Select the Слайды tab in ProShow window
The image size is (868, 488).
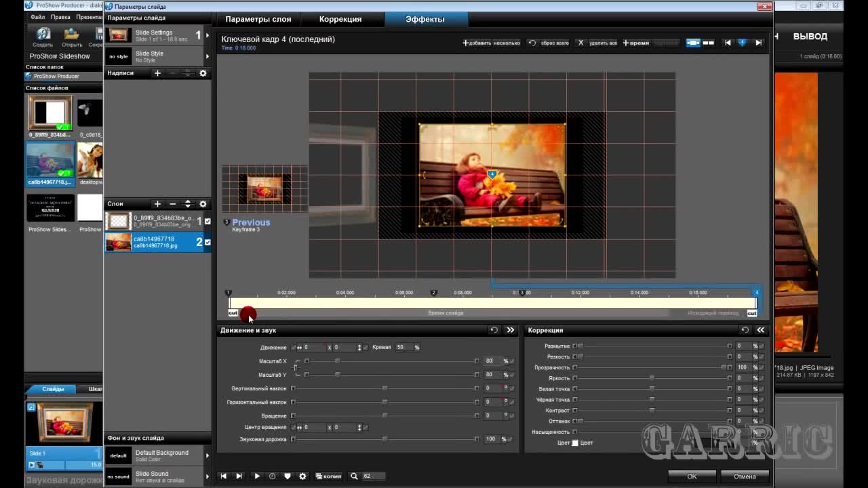[x=53, y=389]
